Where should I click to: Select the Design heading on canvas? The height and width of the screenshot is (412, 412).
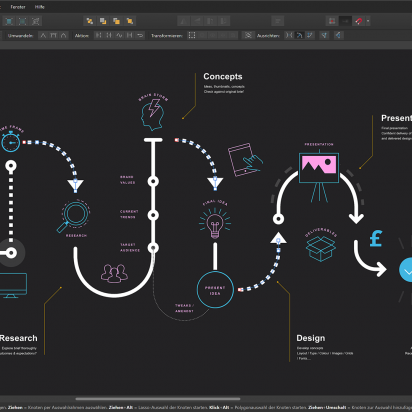(310, 338)
